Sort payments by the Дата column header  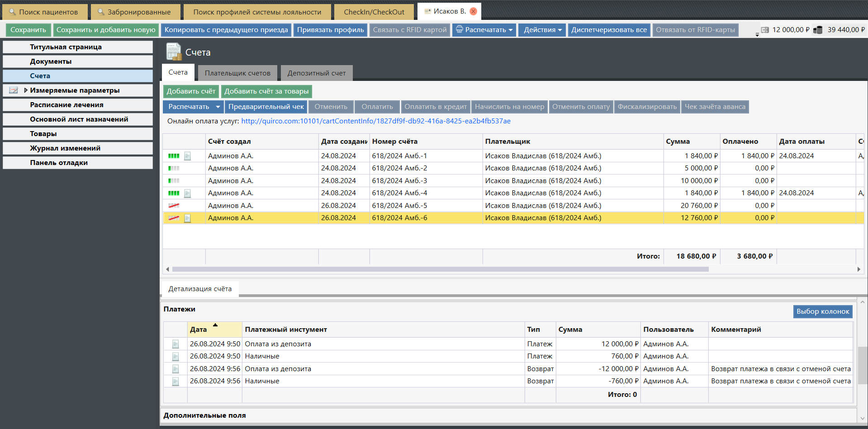point(214,330)
